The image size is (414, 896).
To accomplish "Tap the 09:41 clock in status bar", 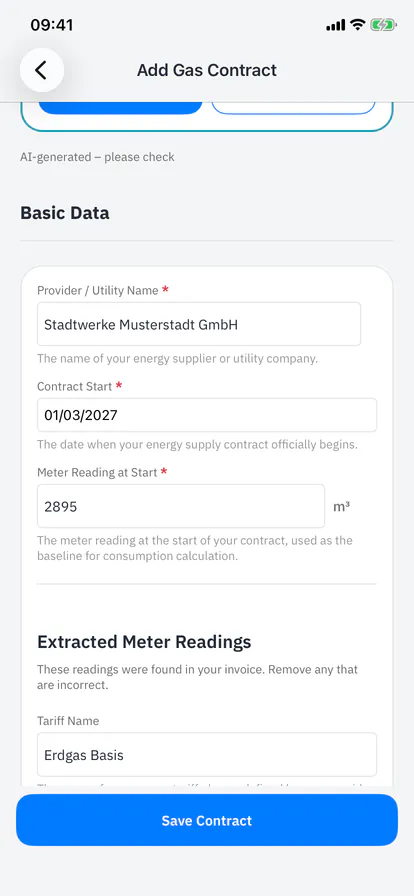I will point(51,25).
